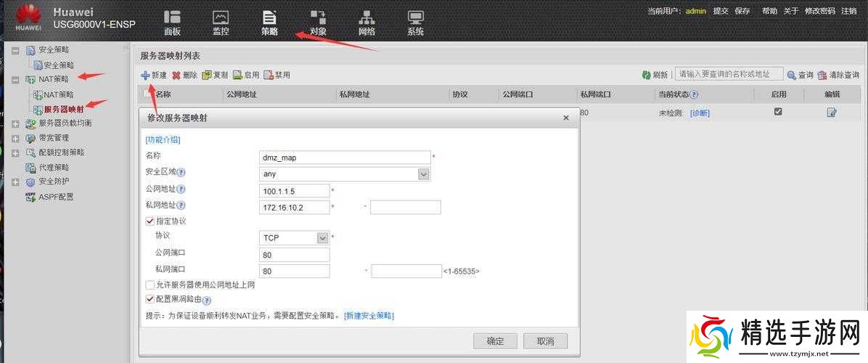Viewport: 868px width, 363px height.
Task: Enable 允许服务器使用公网地址上网 checkbox
Action: click(150, 285)
